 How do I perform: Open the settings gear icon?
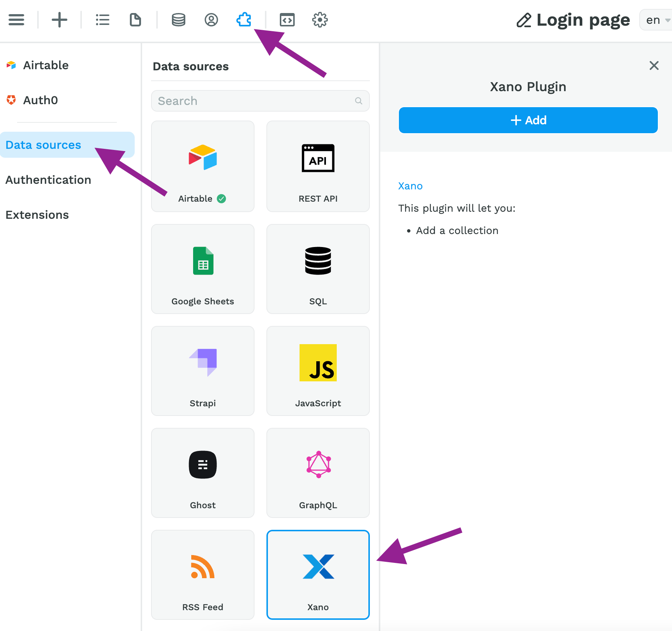click(320, 20)
